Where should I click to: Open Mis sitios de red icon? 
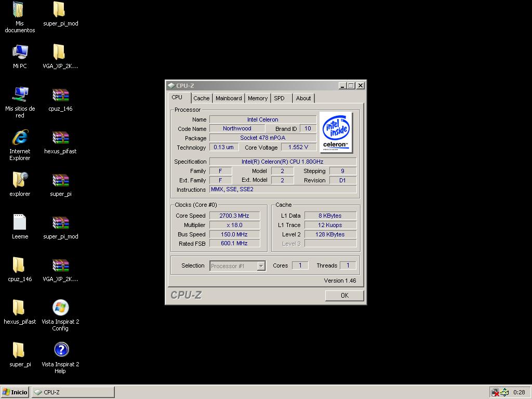pos(20,102)
